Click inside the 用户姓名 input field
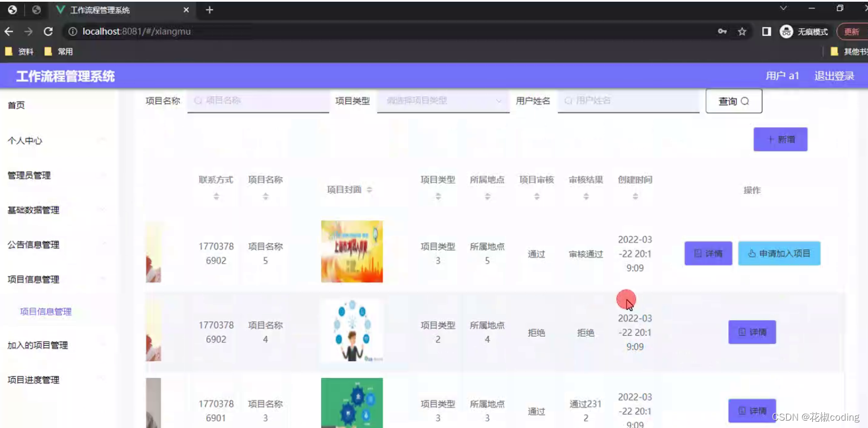This screenshot has height=428, width=868. (625, 101)
